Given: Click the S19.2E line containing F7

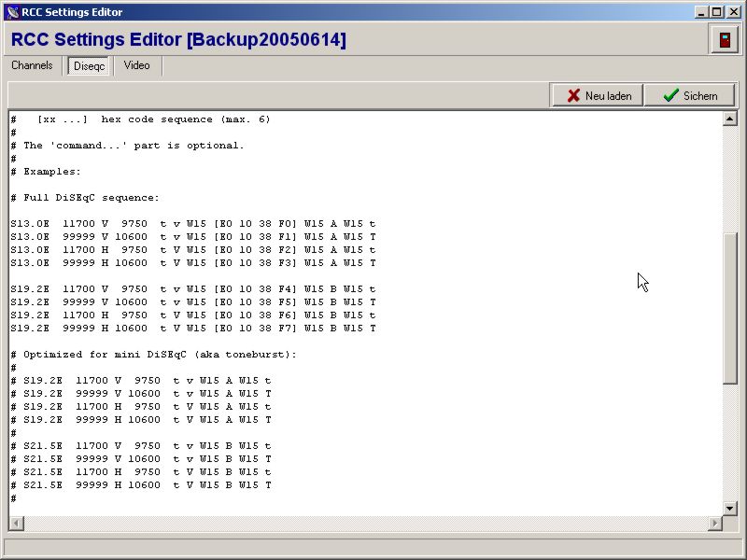Looking at the screenshot, I should pyautogui.click(x=193, y=329).
